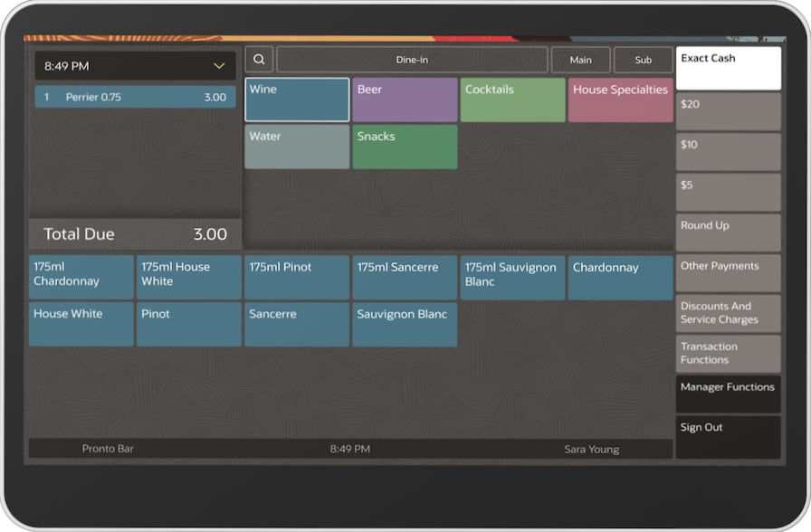Click the Round Up button
The height and width of the screenshot is (532, 811).
click(x=729, y=233)
